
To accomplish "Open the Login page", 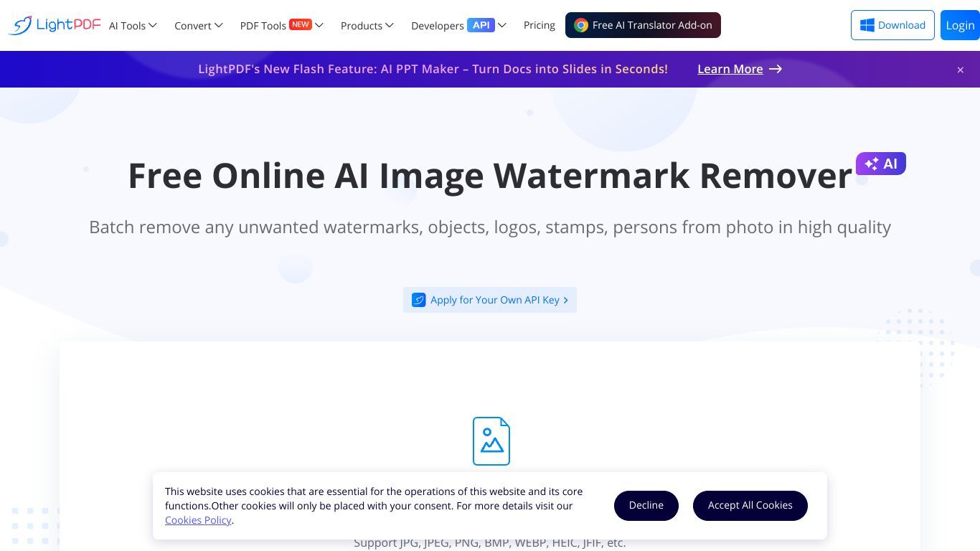I will point(960,25).
